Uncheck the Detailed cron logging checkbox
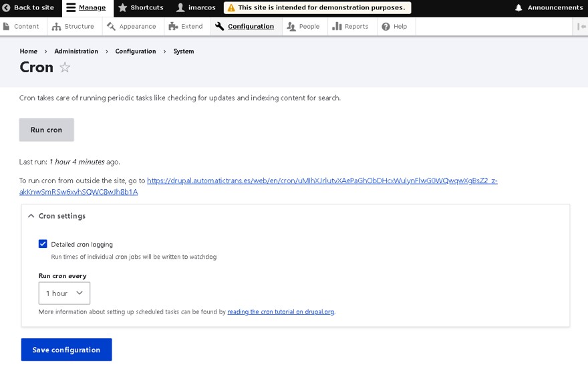 click(43, 244)
